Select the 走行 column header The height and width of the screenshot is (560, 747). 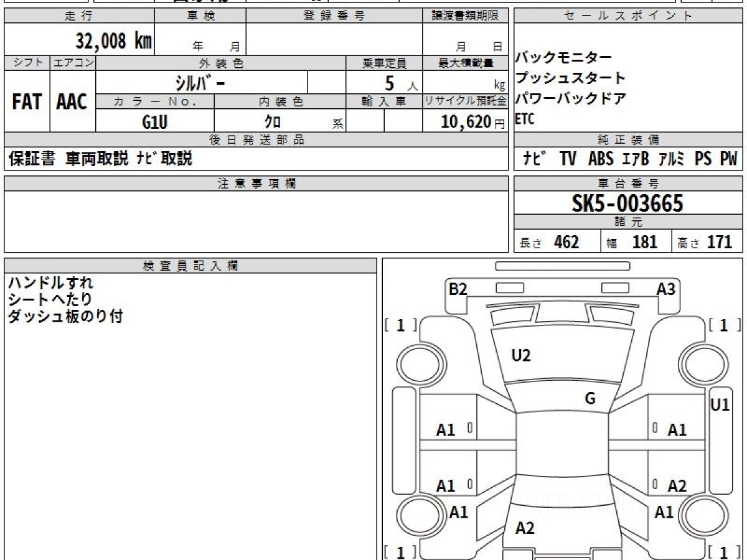click(78, 16)
